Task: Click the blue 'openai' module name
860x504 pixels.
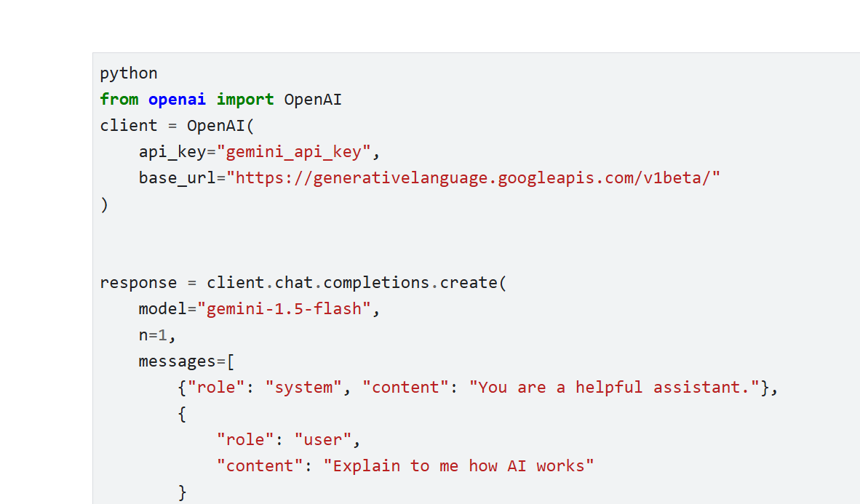Action: (x=177, y=100)
